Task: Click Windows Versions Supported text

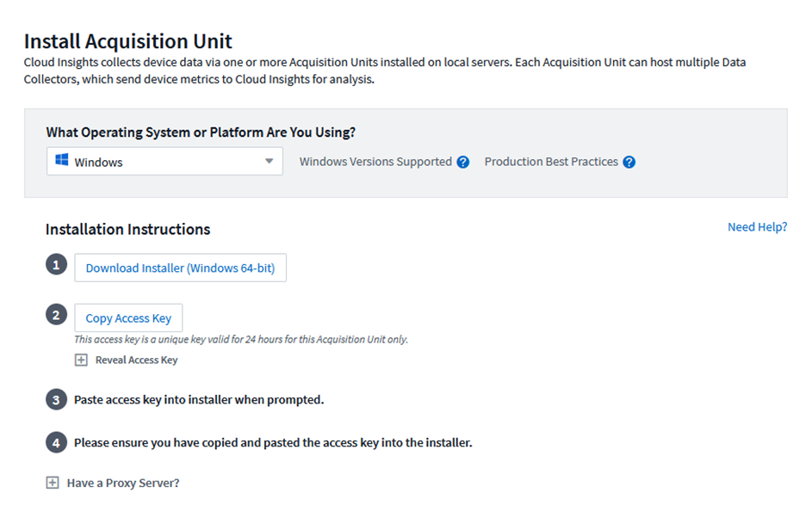Action: pos(375,162)
